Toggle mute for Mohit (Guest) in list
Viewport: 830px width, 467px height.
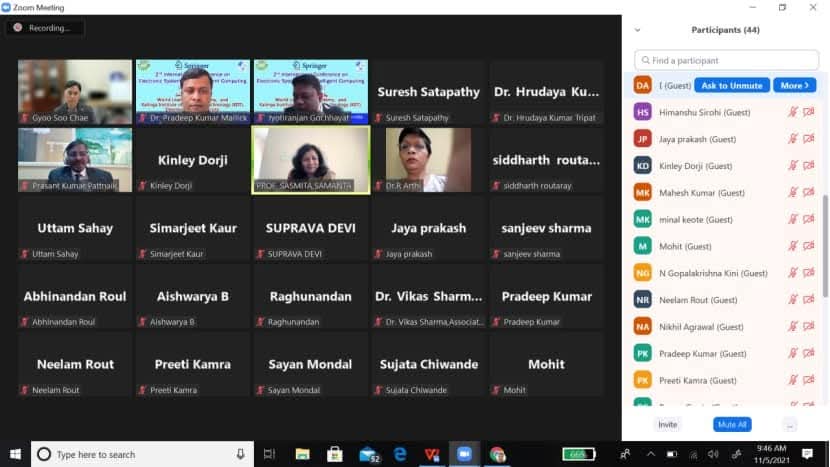coord(792,246)
